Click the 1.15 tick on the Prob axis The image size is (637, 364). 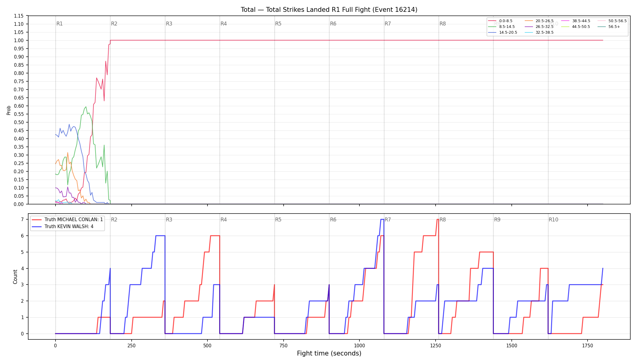coord(19,16)
